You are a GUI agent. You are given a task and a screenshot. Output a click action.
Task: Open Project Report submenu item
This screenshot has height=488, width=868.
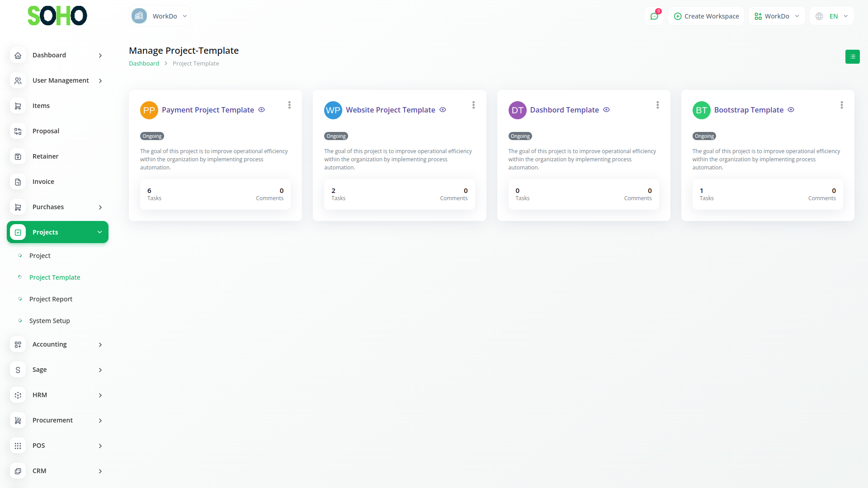pyautogui.click(x=51, y=299)
